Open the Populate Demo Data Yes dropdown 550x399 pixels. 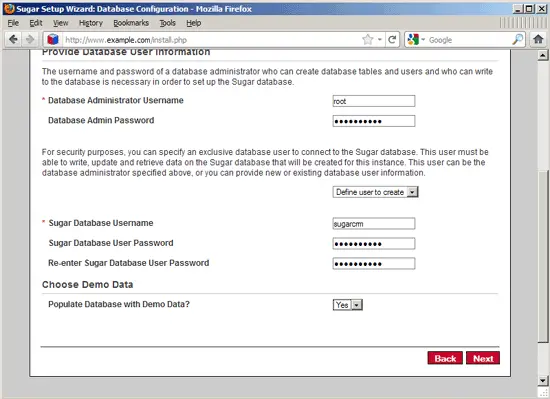tap(348, 305)
